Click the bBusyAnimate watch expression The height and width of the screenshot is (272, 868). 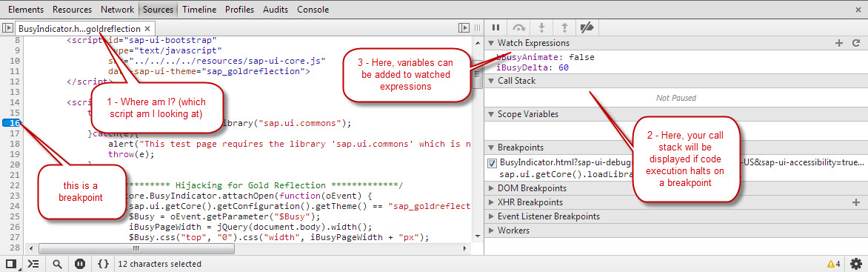tap(545, 58)
